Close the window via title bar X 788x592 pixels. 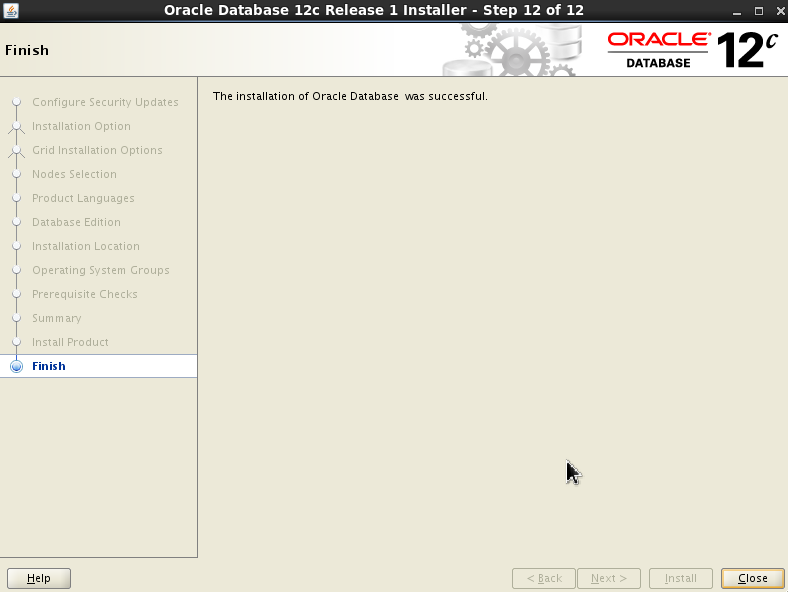780,11
